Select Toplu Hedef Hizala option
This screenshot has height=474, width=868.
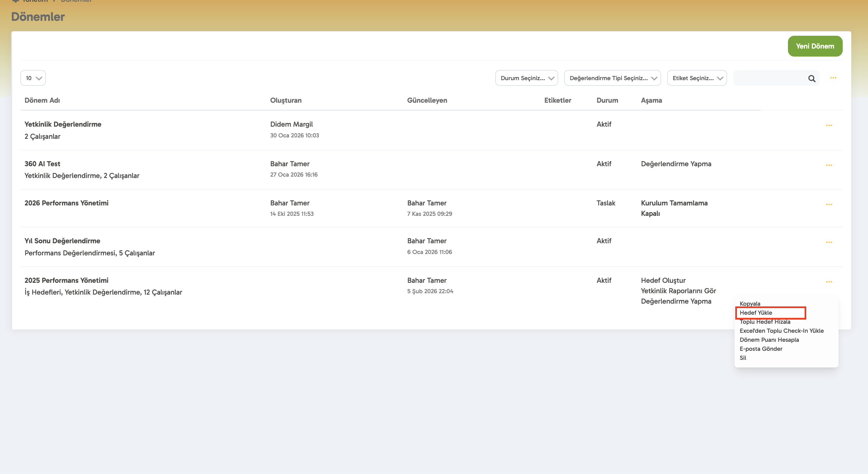point(765,322)
